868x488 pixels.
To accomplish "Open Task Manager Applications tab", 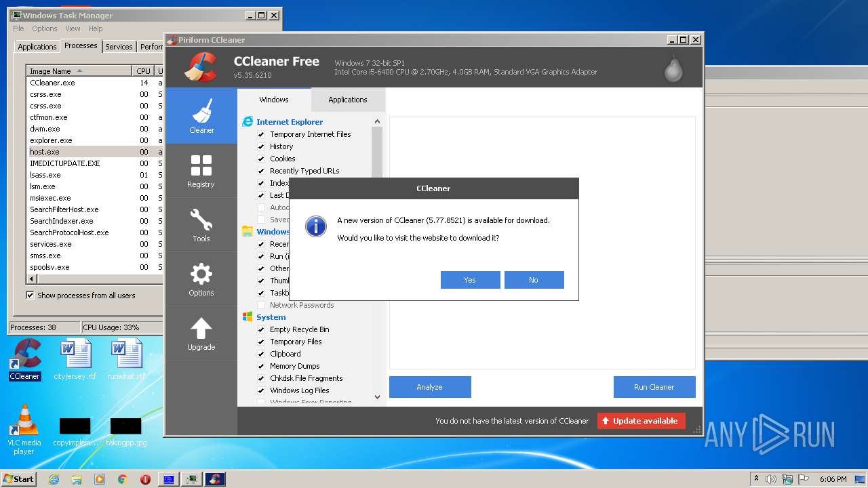I will tap(37, 47).
